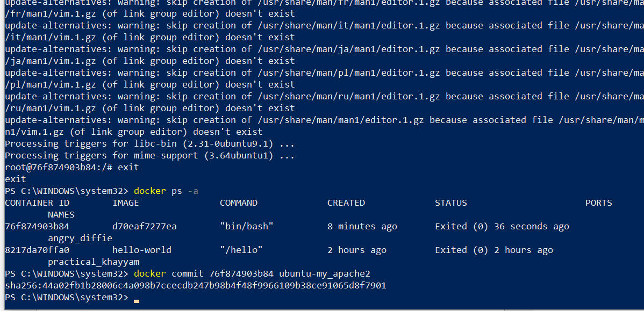Click the NAMES column header
The image size is (644, 311).
point(61,215)
